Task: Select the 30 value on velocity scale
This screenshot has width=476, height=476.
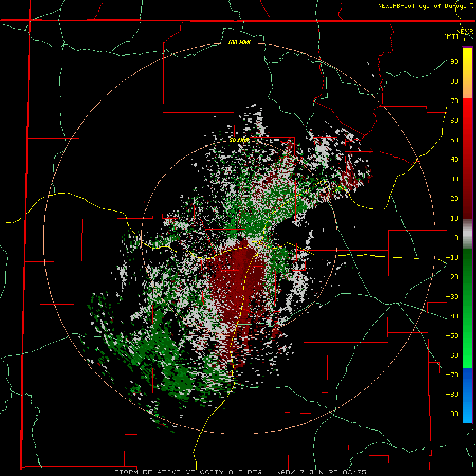Action: [454, 179]
